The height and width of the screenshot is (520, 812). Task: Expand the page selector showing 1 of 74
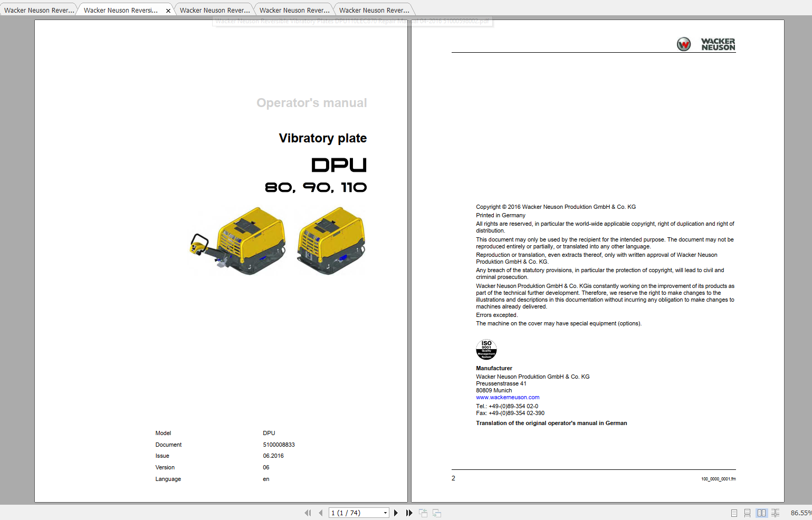click(x=385, y=512)
